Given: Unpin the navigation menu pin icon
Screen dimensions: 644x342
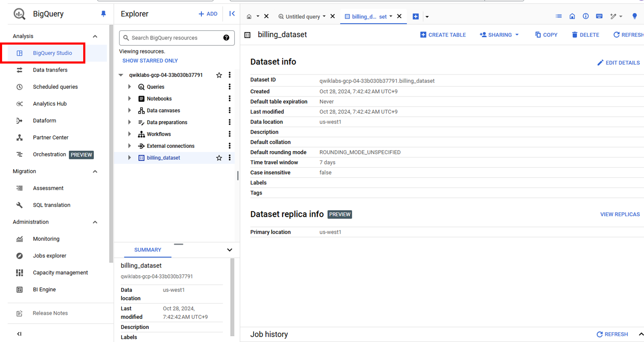Looking at the screenshot, I should coord(103,14).
